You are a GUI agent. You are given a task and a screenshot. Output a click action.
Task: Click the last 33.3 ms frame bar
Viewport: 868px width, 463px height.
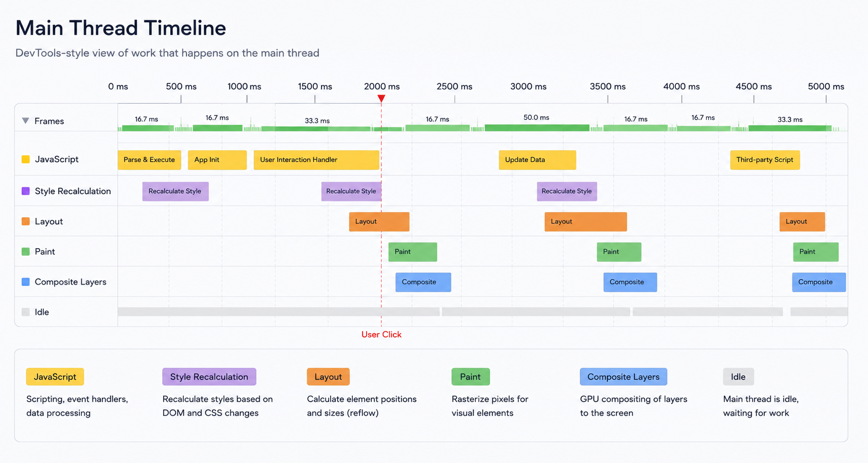coord(790,128)
